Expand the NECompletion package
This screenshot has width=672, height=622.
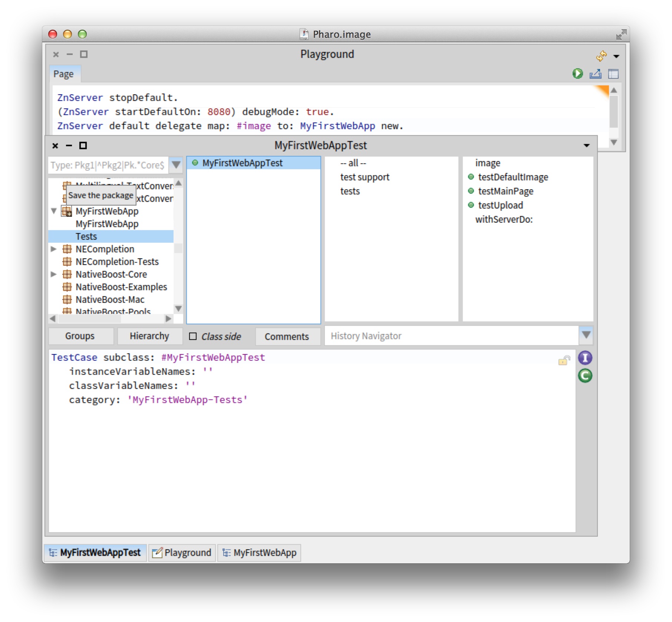point(54,249)
